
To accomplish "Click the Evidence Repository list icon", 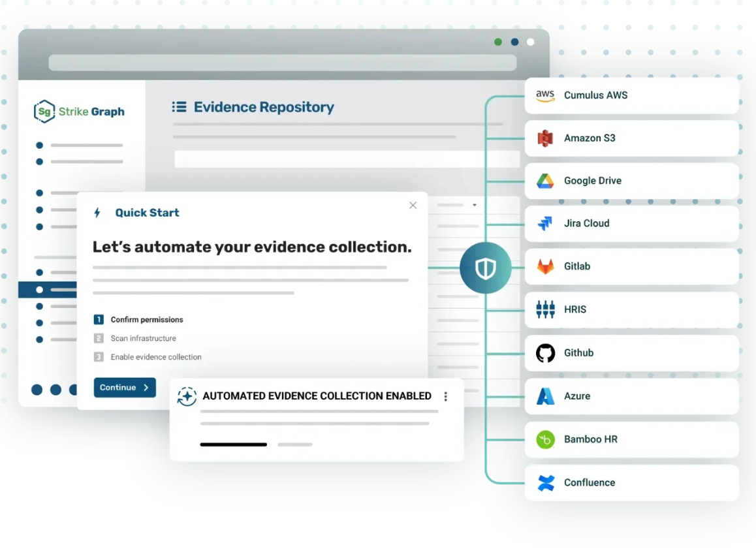I will 181,107.
